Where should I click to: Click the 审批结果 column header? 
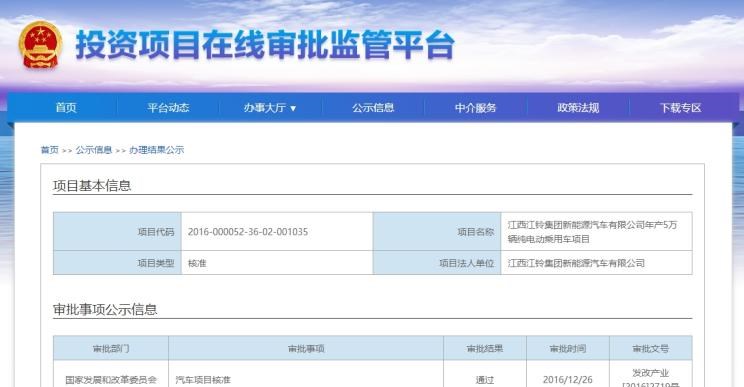pyautogui.click(x=484, y=349)
